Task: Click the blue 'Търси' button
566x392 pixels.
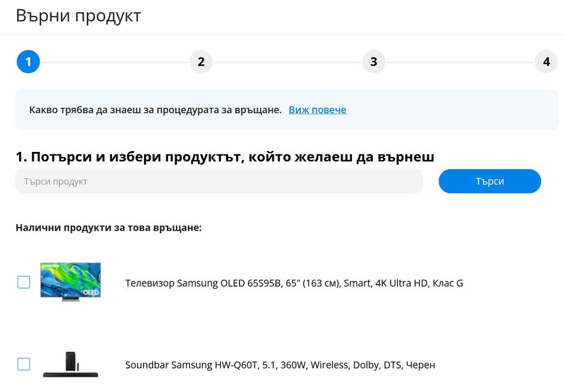Action: (x=490, y=181)
